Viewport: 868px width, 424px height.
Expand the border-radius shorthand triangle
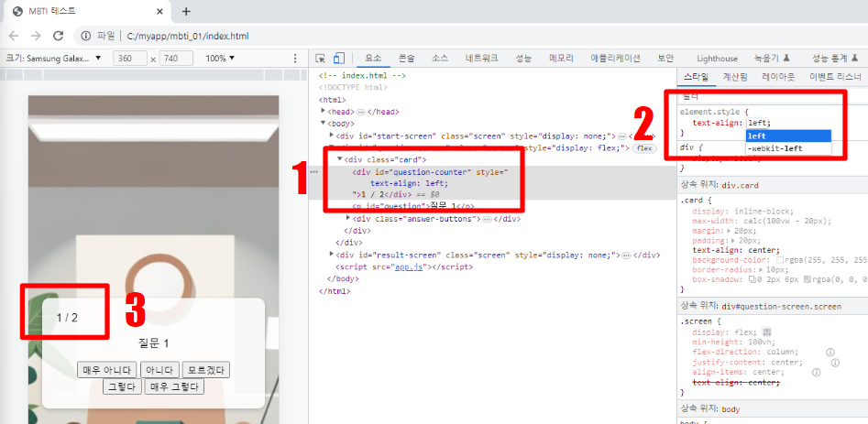763,270
